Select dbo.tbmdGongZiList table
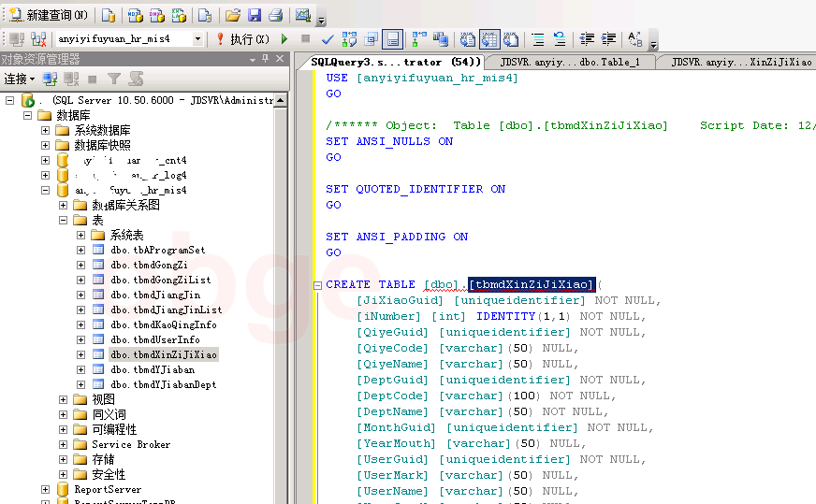Viewport: 816px width, 504px height. (160, 280)
